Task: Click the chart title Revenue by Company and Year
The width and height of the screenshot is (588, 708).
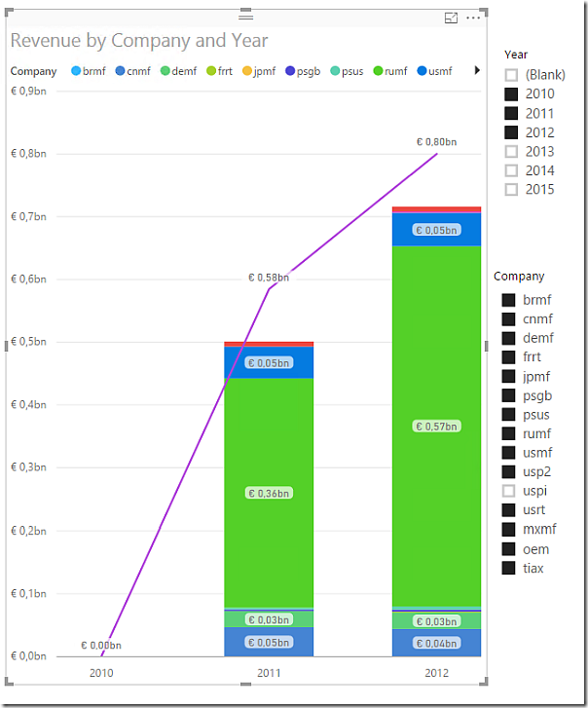Action: 139,41
